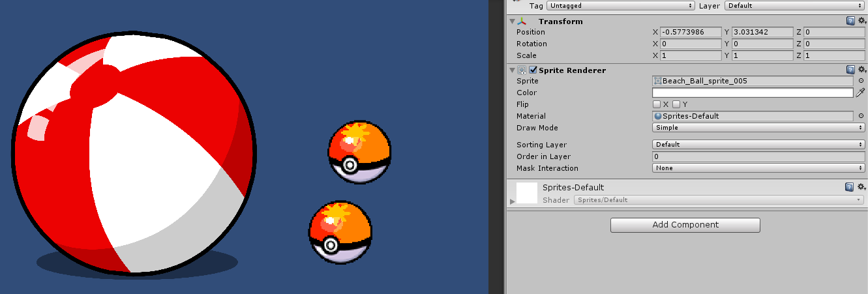Click the Transform axes icon
The width and height of the screenshot is (868, 294).
(522, 21)
